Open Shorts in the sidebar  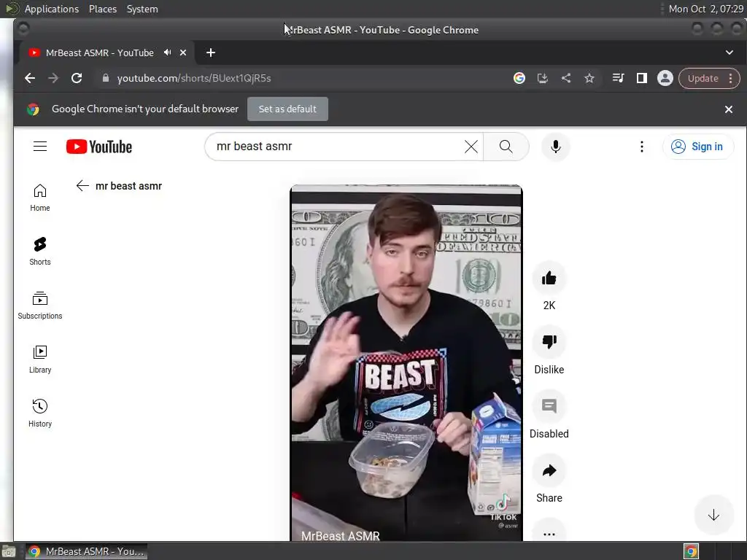click(40, 252)
